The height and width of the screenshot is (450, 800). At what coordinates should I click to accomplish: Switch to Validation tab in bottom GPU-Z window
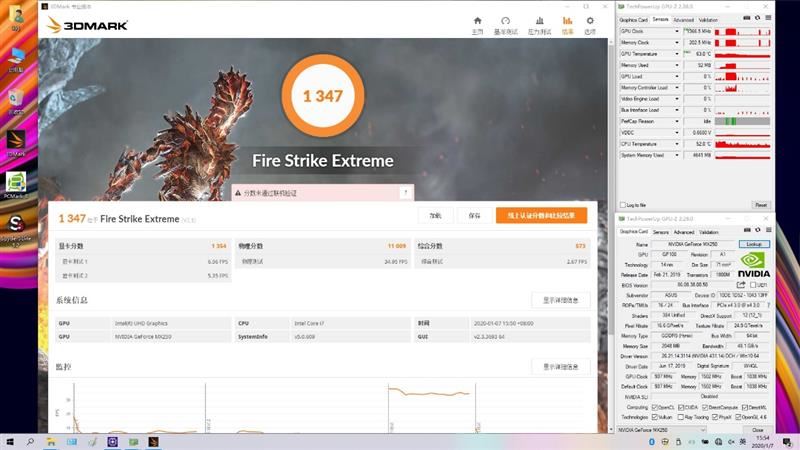pyautogui.click(x=709, y=232)
